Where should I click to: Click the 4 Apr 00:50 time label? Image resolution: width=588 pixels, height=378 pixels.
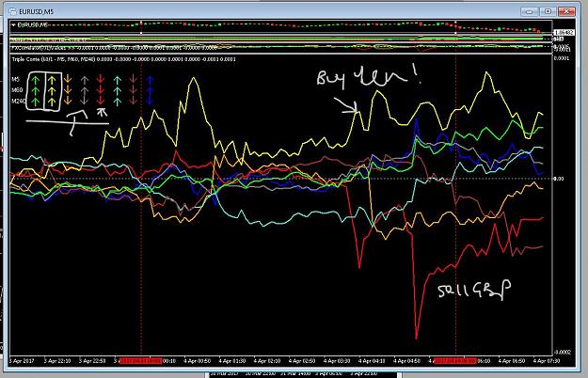[x=198, y=361]
